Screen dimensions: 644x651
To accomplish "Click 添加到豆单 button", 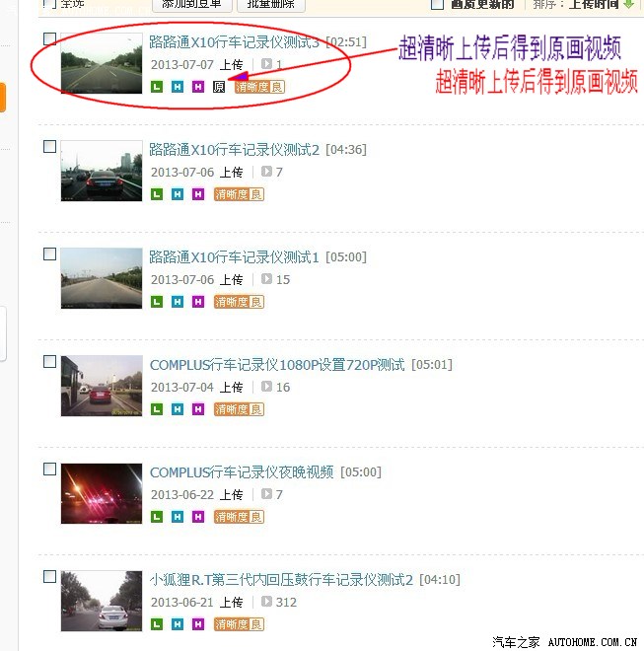I will (x=191, y=4).
